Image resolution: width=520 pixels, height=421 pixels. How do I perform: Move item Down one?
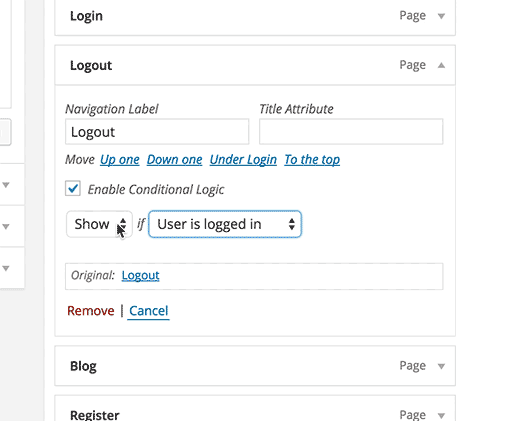coord(174,160)
